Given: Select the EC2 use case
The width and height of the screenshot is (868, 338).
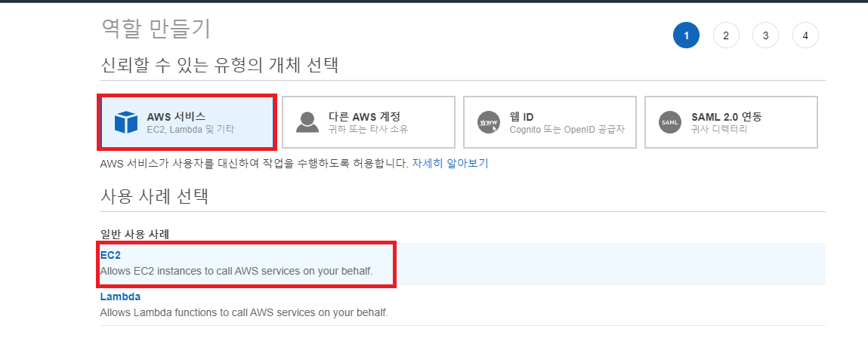Looking at the screenshot, I should [x=463, y=263].
